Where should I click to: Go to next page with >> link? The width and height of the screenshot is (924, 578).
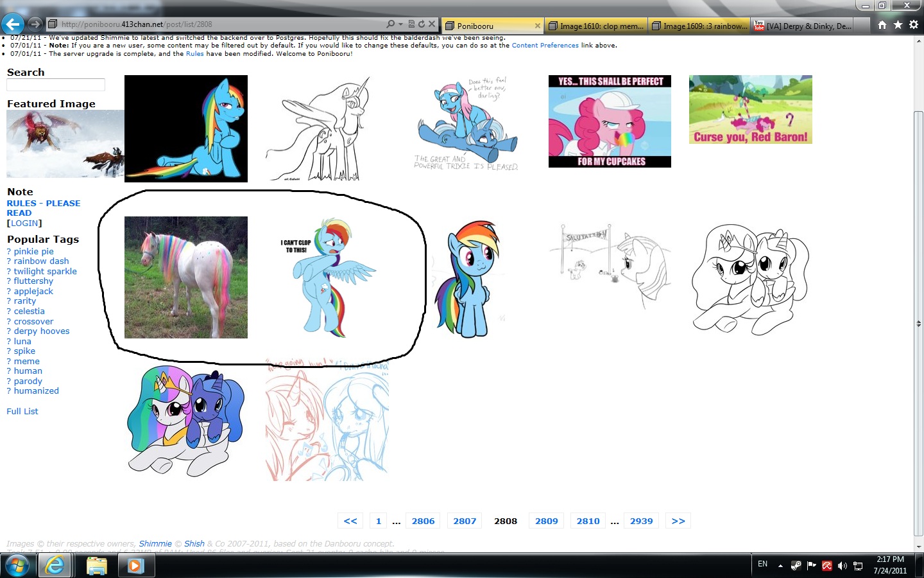click(678, 521)
